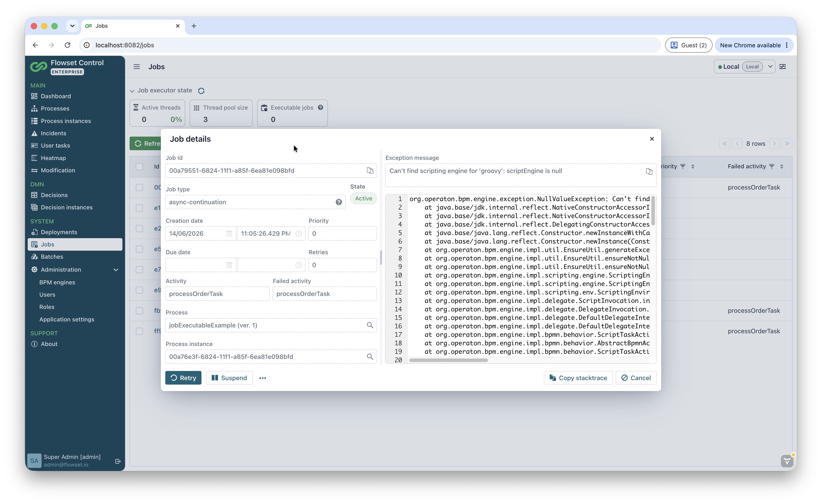Sort the Failed activity column

[782, 166]
